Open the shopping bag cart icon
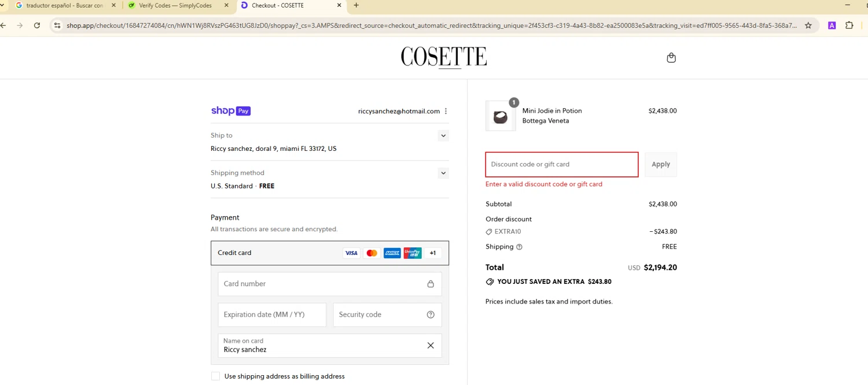This screenshot has width=868, height=385. pyautogui.click(x=671, y=58)
